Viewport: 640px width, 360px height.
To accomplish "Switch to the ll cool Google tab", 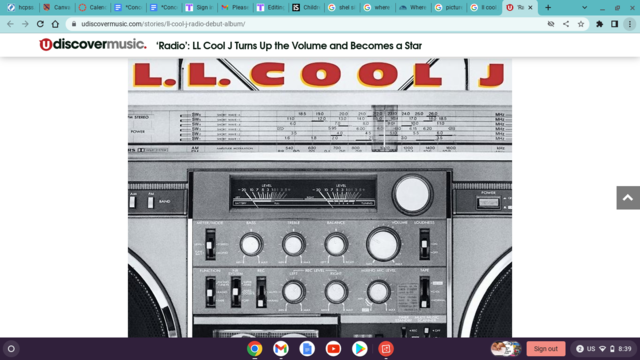I will 484,7.
